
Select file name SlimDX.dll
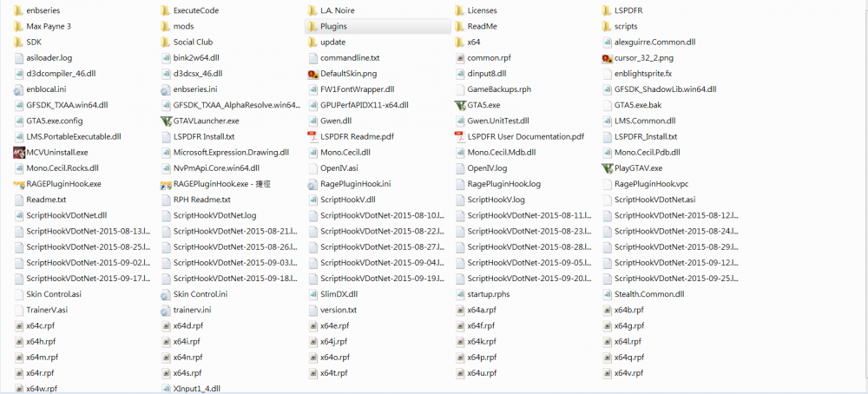pos(339,294)
